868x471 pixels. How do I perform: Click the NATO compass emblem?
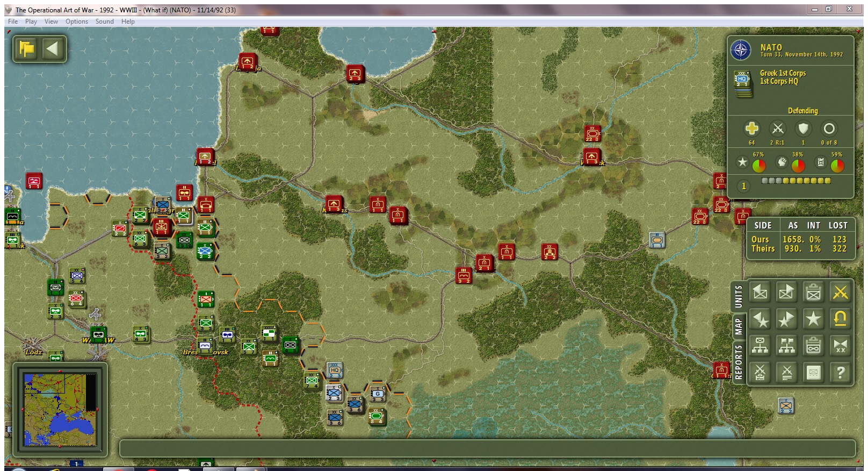741,51
